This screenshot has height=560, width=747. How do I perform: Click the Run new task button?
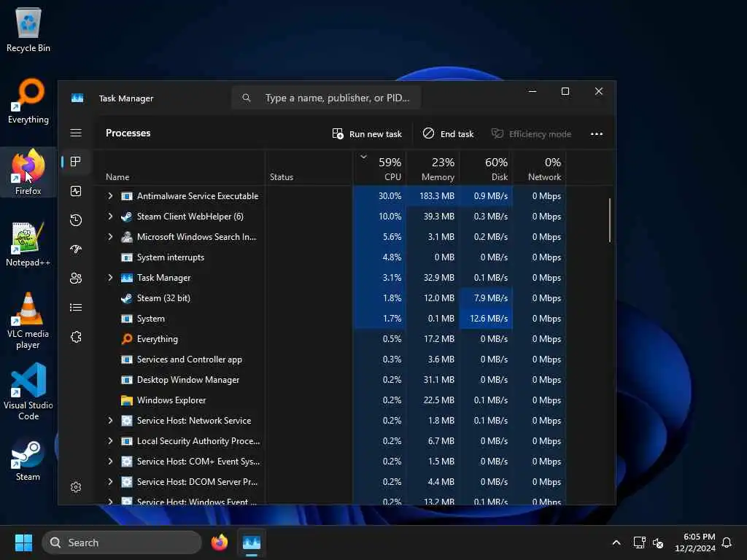[x=367, y=134]
